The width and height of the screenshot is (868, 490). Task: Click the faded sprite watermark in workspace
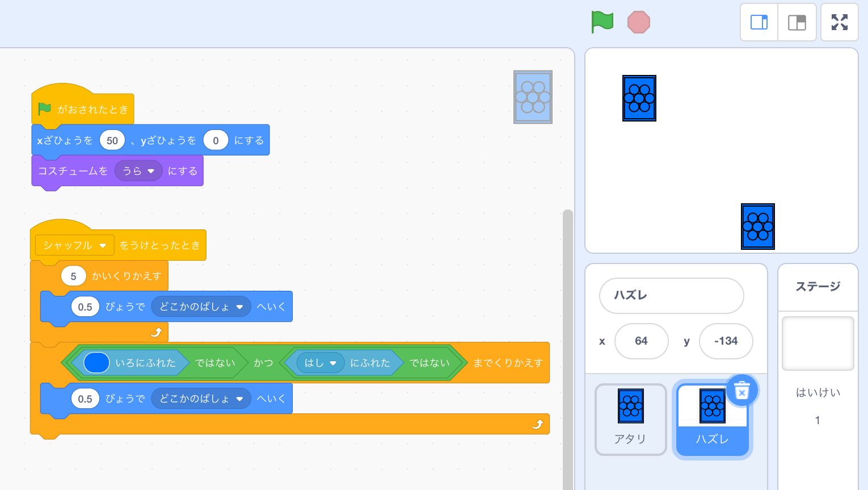[533, 97]
